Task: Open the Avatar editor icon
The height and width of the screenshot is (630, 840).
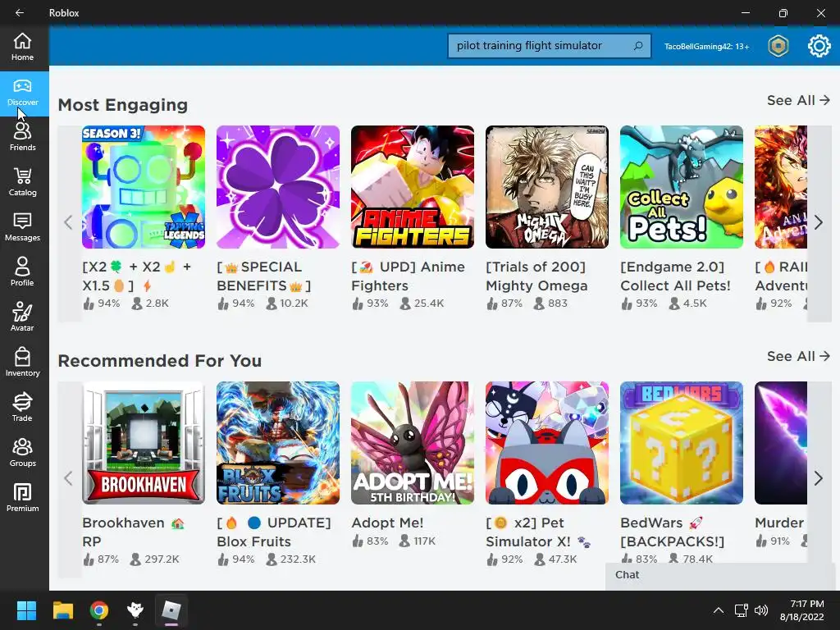Action: click(22, 317)
